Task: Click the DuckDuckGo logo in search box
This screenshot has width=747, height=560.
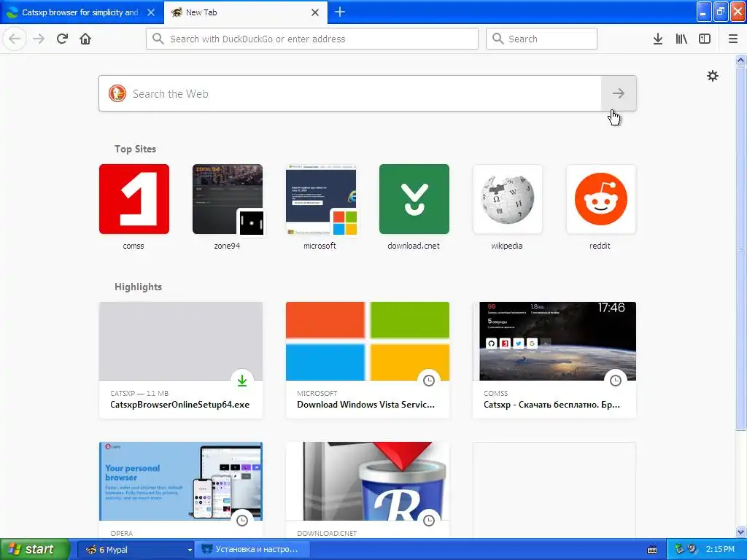Action: [x=117, y=93]
